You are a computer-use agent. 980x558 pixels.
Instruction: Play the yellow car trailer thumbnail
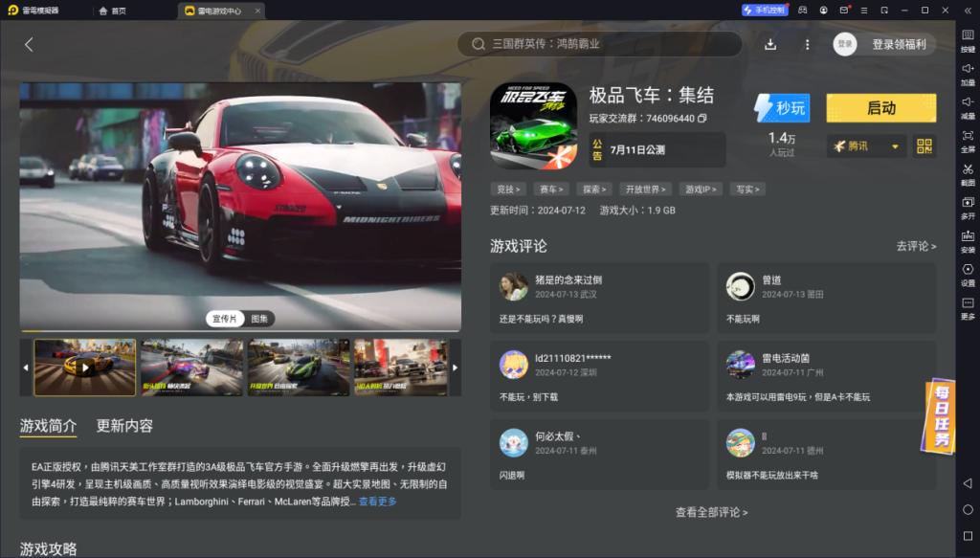tap(85, 368)
